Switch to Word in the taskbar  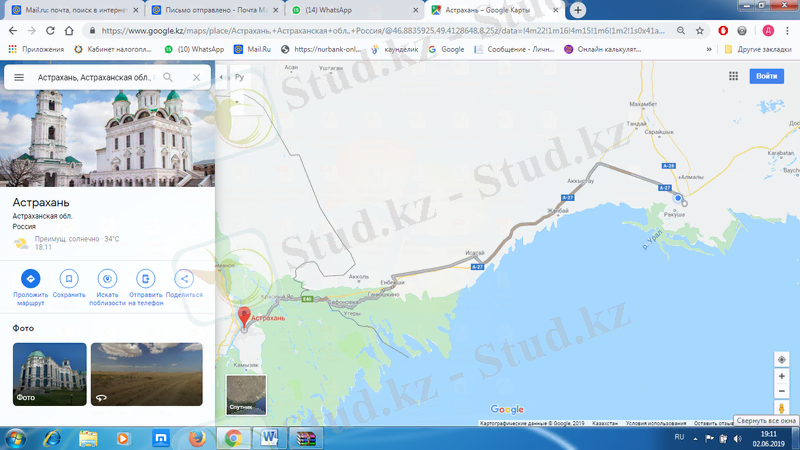tap(269, 438)
